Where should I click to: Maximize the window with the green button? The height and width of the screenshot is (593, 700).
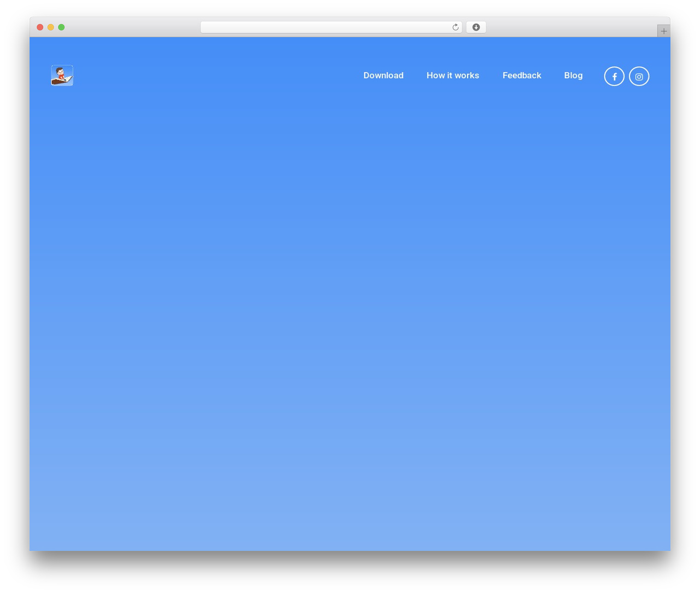[61, 27]
